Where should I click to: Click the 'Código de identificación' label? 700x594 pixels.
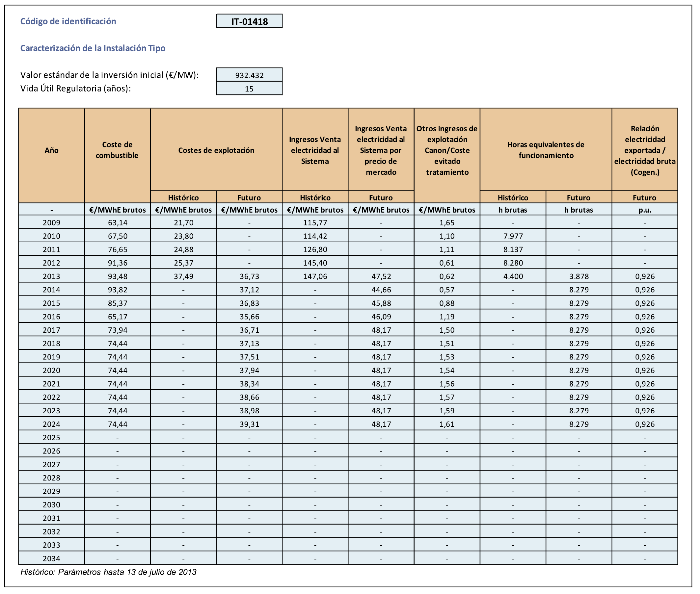coord(68,21)
